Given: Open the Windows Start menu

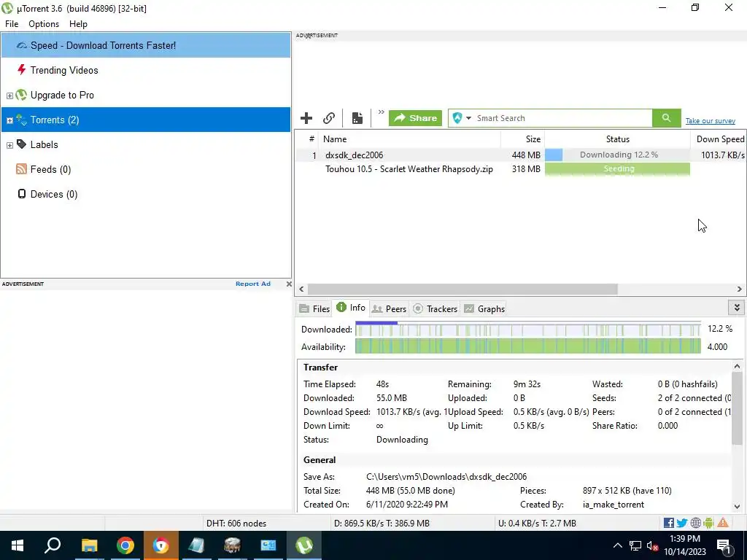Looking at the screenshot, I should [18, 545].
